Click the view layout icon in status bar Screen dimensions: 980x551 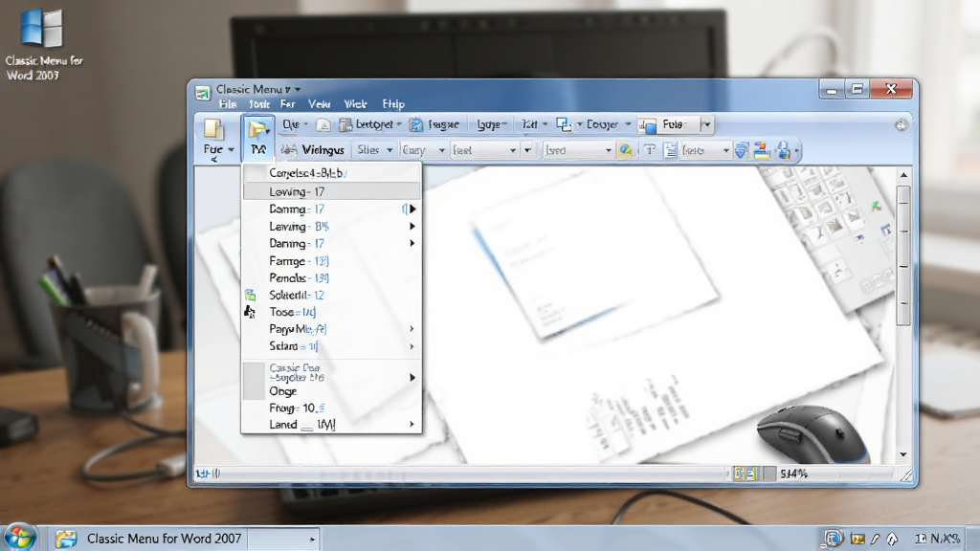point(745,474)
